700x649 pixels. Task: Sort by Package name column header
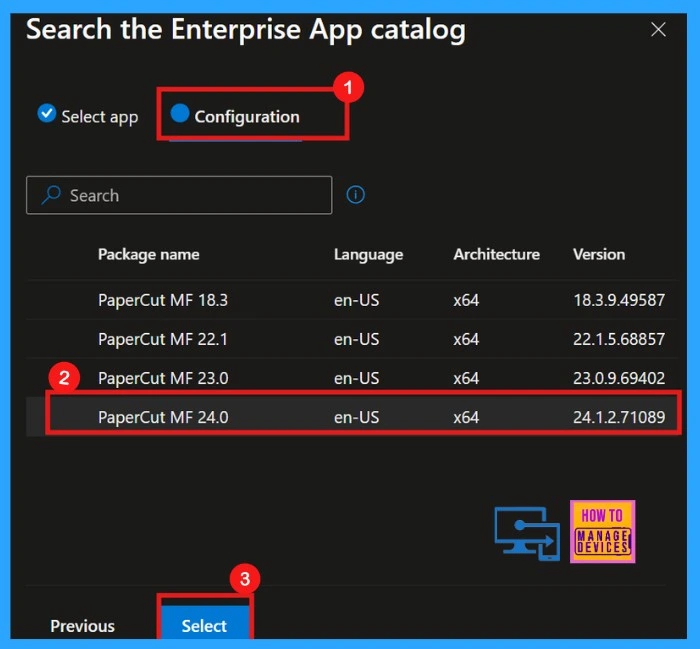tap(149, 254)
